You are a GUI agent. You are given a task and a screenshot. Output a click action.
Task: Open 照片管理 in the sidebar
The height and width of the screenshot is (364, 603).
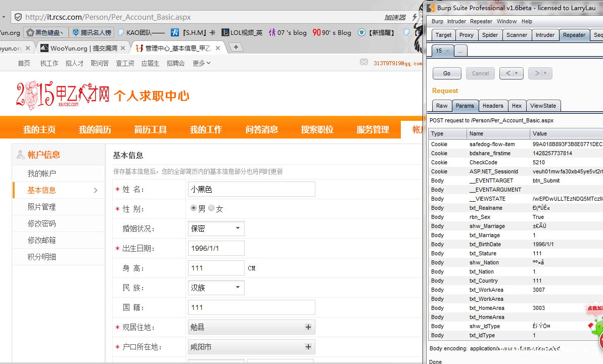[x=41, y=207]
